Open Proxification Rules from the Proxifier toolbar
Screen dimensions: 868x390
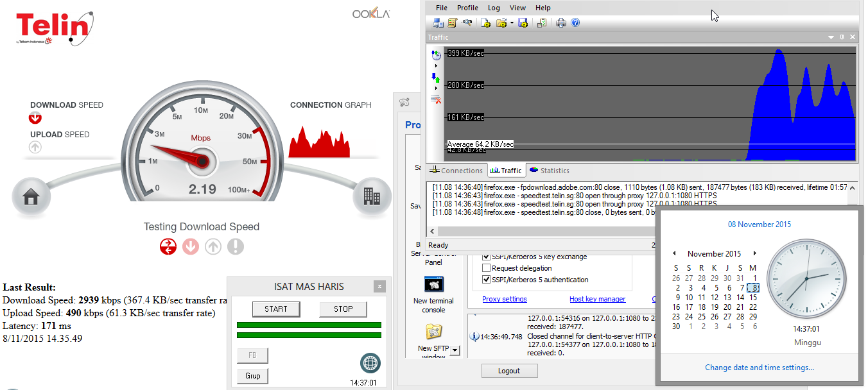(452, 22)
